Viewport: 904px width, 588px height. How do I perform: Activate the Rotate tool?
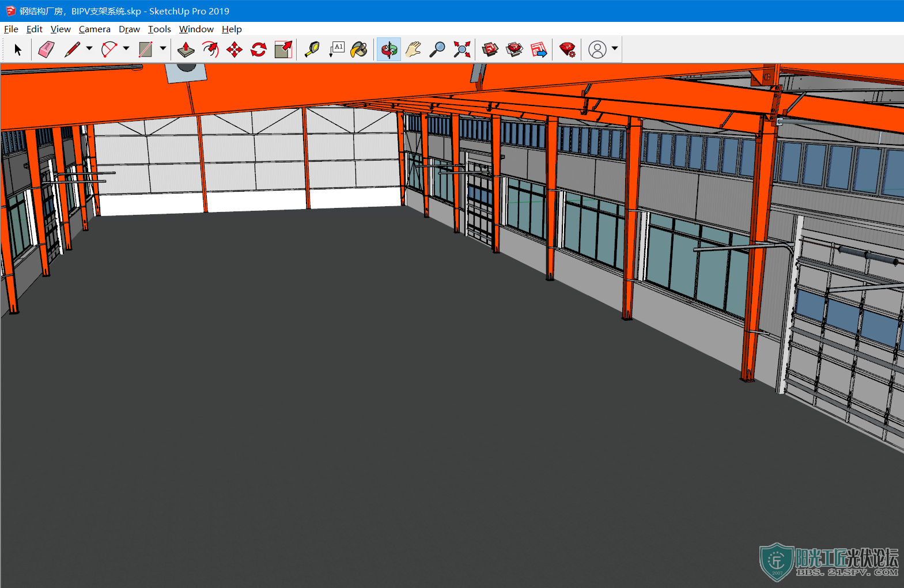tap(259, 50)
